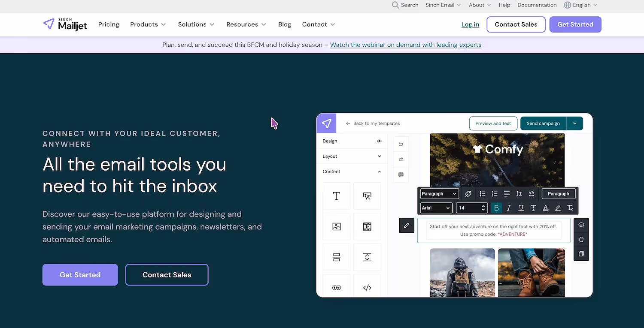This screenshot has height=328, width=644.
Task: Select the Spacer content block icon
Action: (367, 257)
